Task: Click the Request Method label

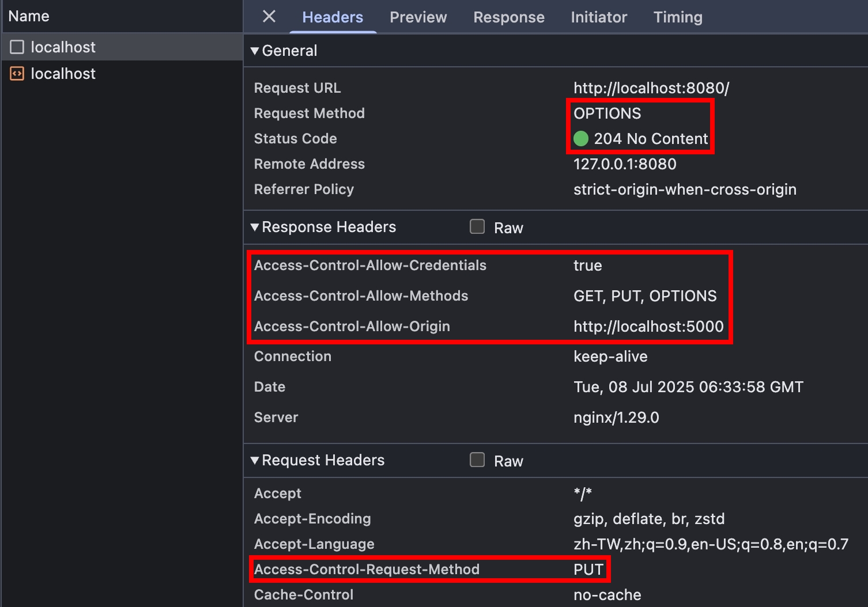Action: [309, 113]
